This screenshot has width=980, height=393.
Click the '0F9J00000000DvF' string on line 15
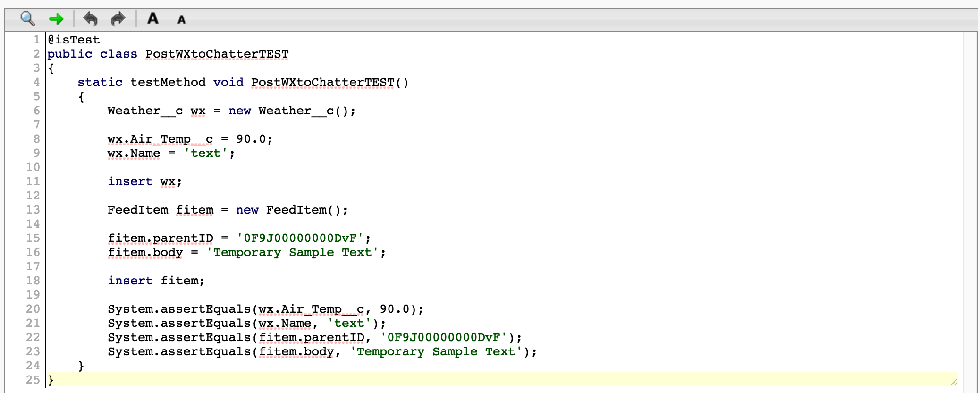pyautogui.click(x=300, y=239)
